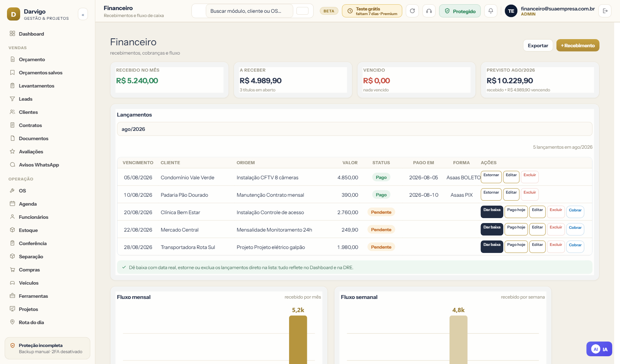This screenshot has height=364, width=620.
Task: Click the Compras cart icon
Action: pyautogui.click(x=12, y=270)
